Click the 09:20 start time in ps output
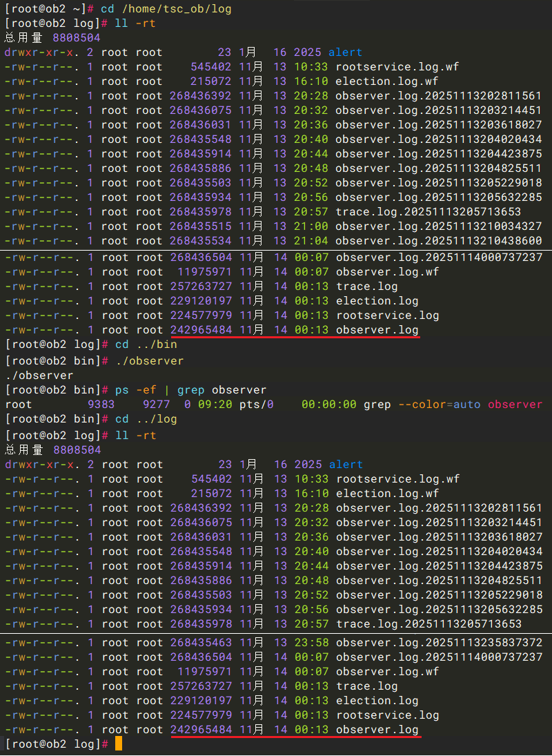 coord(211,405)
